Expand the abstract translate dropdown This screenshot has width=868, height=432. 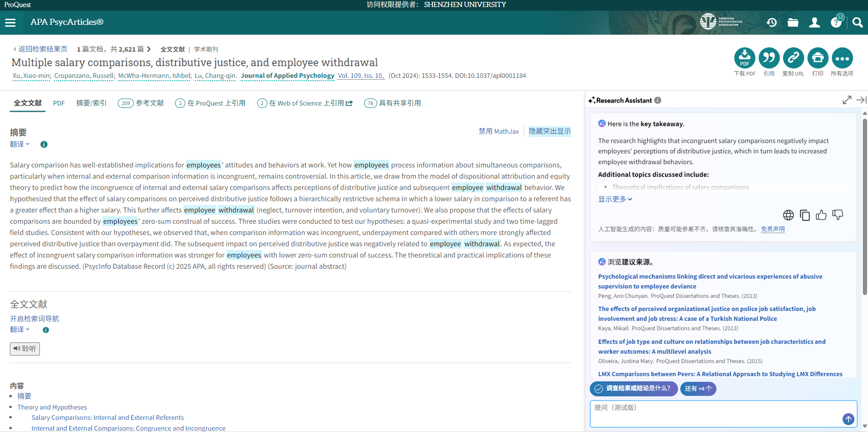pyautogui.click(x=20, y=144)
